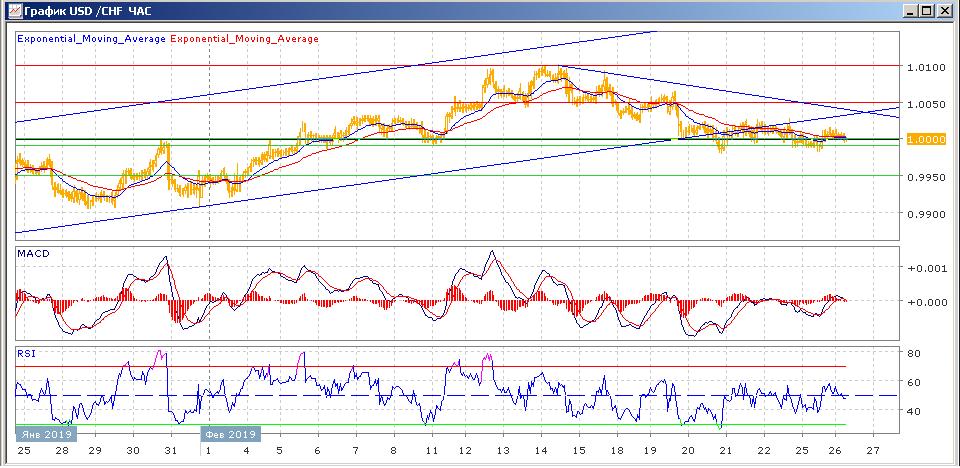Click the RSI 40 axis value
Image resolution: width=960 pixels, height=468 pixels.
coord(914,411)
